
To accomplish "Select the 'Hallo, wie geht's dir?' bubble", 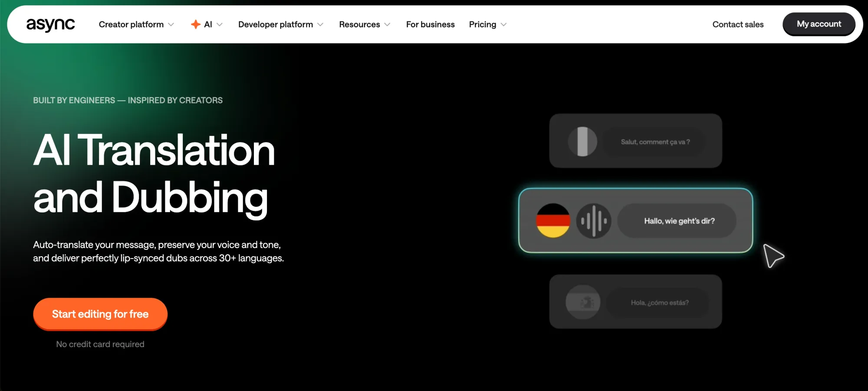I will (679, 221).
